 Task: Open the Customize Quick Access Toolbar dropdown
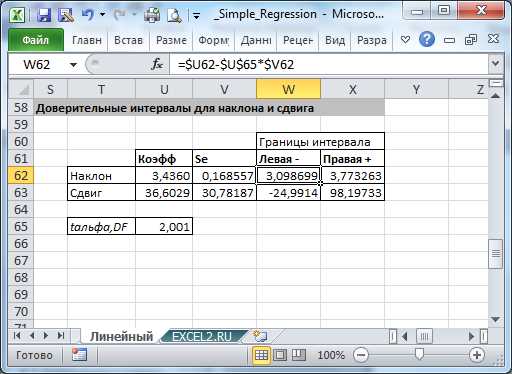197,15
